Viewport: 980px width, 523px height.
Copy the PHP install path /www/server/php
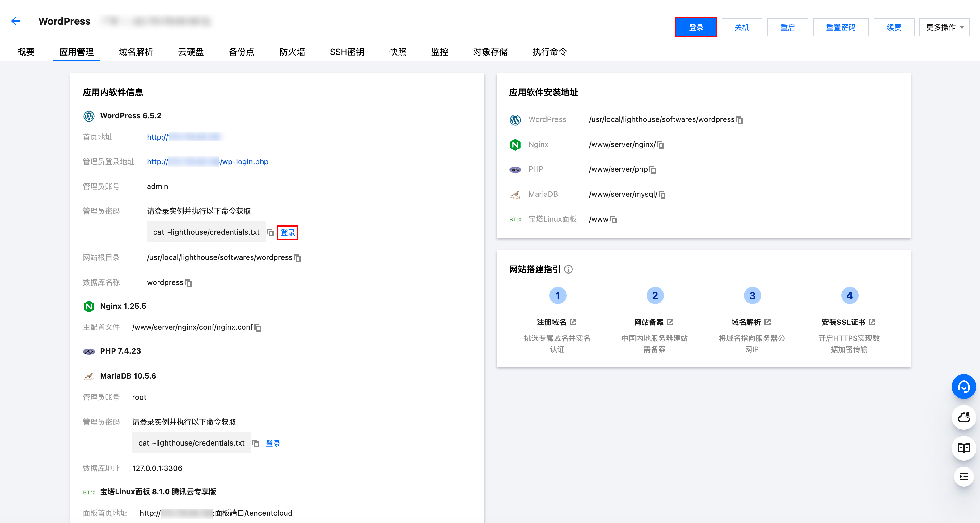coord(653,170)
